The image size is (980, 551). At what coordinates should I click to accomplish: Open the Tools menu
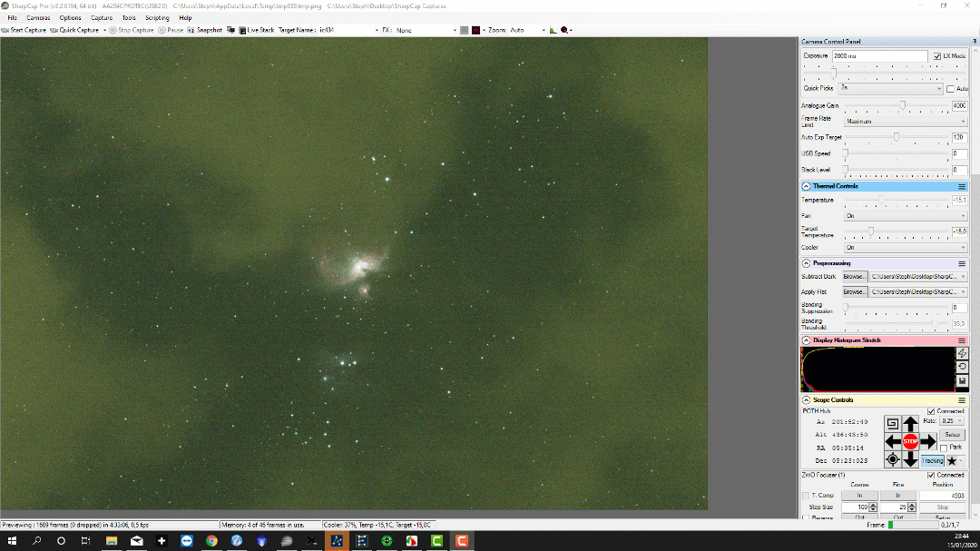(x=129, y=18)
